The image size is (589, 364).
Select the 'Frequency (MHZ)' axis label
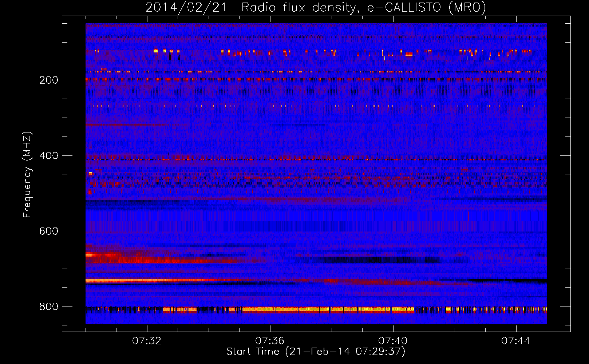click(27, 174)
